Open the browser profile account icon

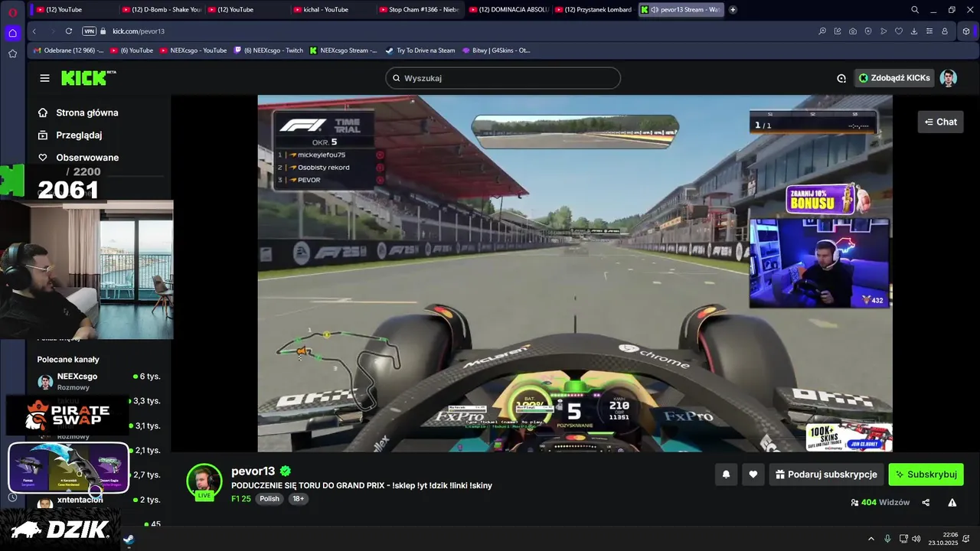(945, 31)
